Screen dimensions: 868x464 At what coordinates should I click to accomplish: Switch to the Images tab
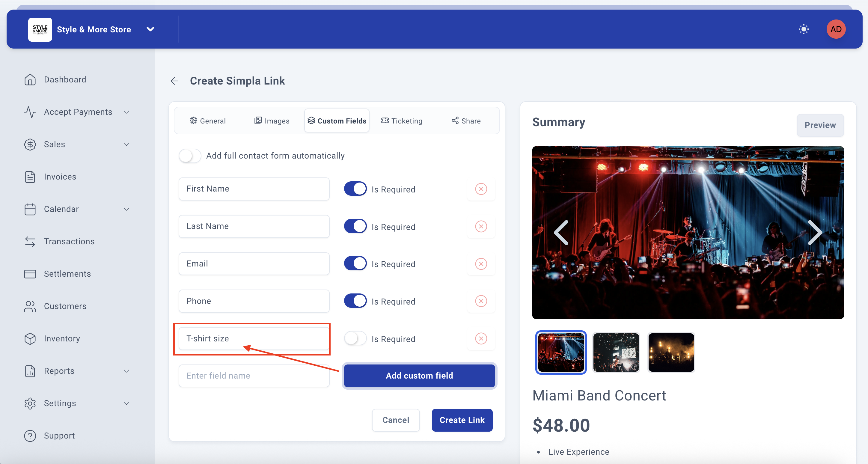pos(272,121)
